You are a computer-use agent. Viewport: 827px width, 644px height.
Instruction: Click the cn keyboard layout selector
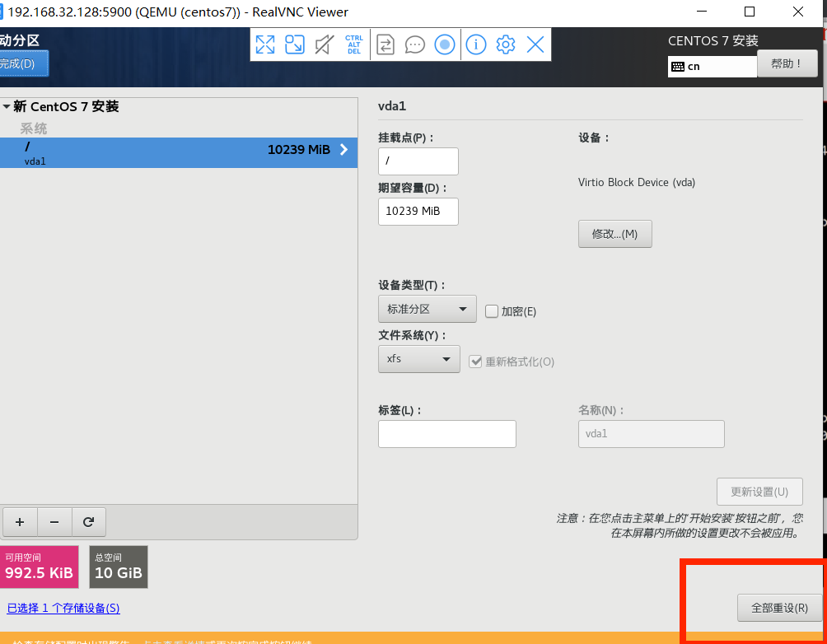(x=712, y=67)
